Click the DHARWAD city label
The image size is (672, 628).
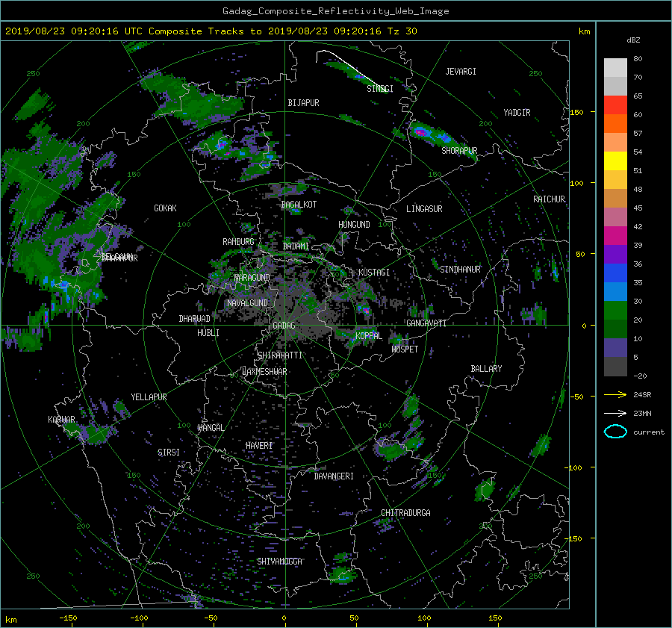coord(194,319)
